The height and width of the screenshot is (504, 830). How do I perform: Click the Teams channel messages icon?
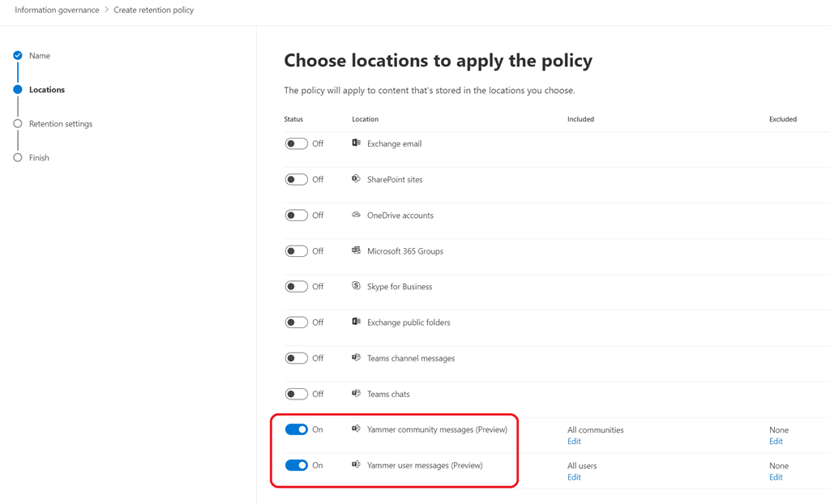point(356,357)
